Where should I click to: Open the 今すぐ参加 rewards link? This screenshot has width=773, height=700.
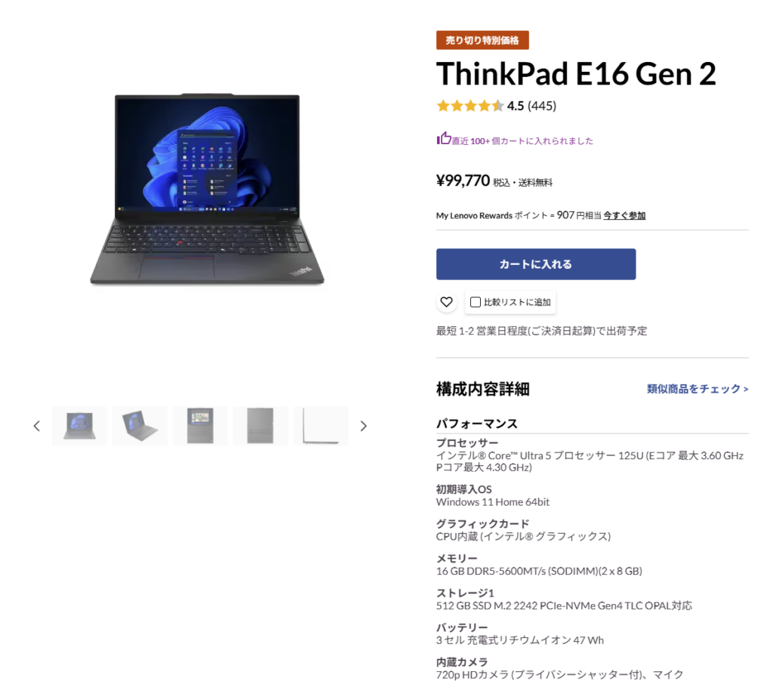coord(624,215)
